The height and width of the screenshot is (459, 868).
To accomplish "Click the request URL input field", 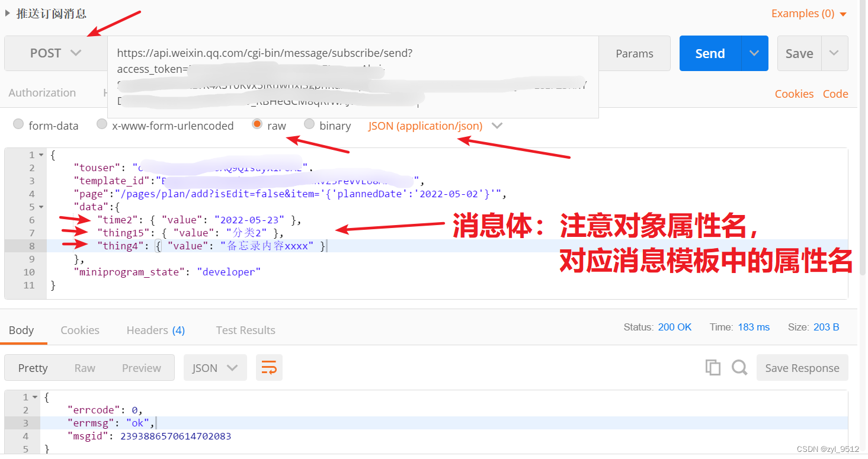I will click(353, 77).
